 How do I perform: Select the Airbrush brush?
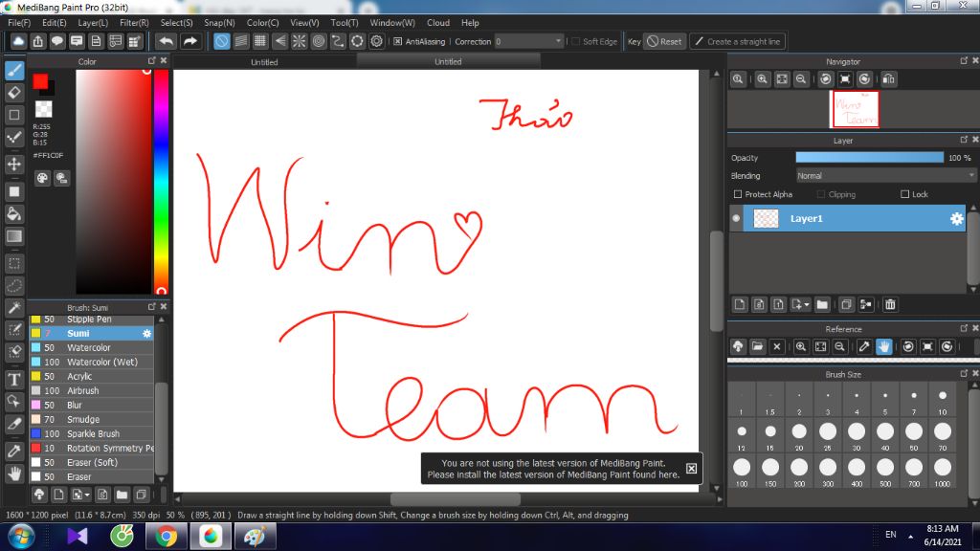coord(92,390)
